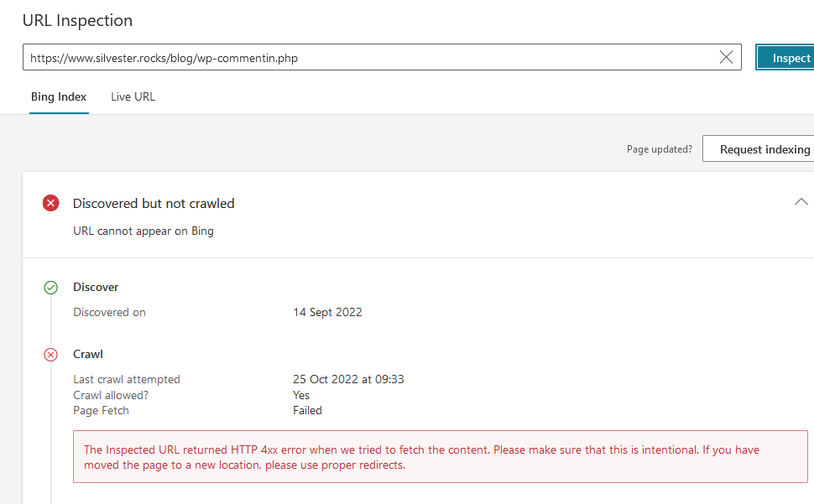The height and width of the screenshot is (504, 814).
Task: Click the last crawl attempted timestamp
Action: pyautogui.click(x=348, y=379)
